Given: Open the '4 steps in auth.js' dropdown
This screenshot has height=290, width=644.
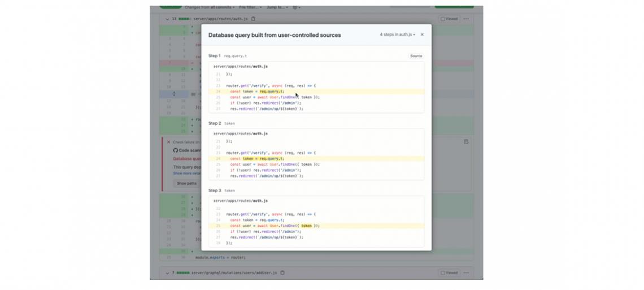Looking at the screenshot, I should coord(398,34).
